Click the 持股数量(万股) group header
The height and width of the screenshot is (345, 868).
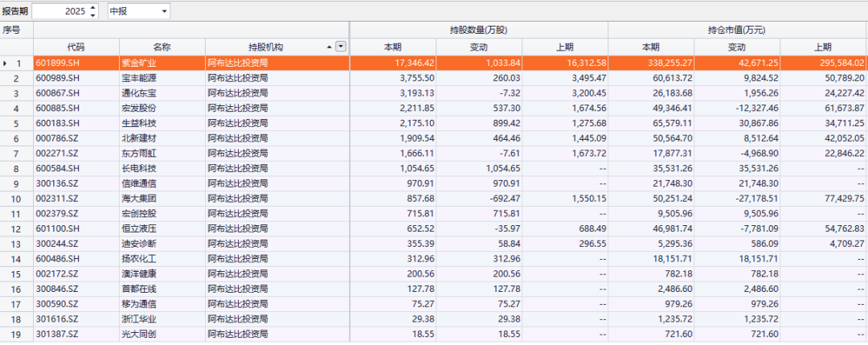pos(478,30)
